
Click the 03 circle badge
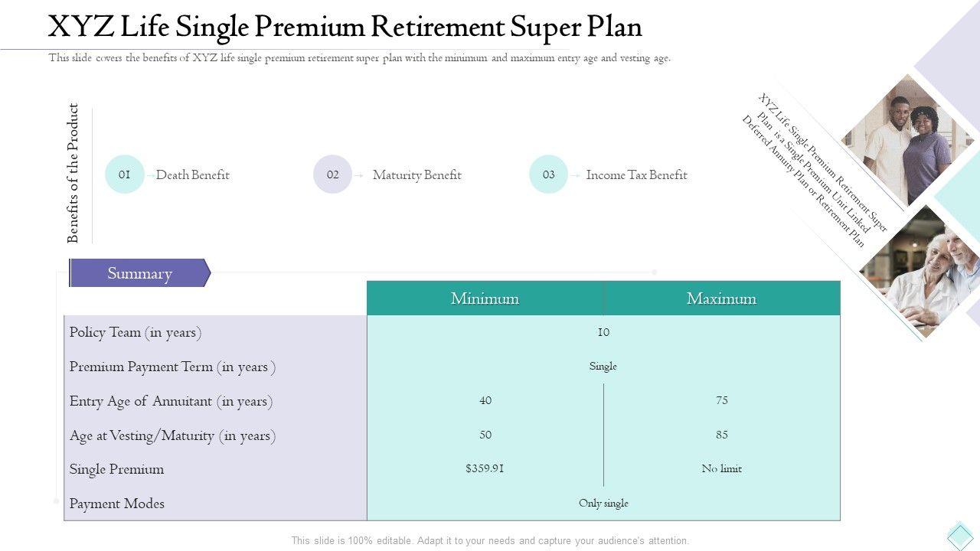548,174
